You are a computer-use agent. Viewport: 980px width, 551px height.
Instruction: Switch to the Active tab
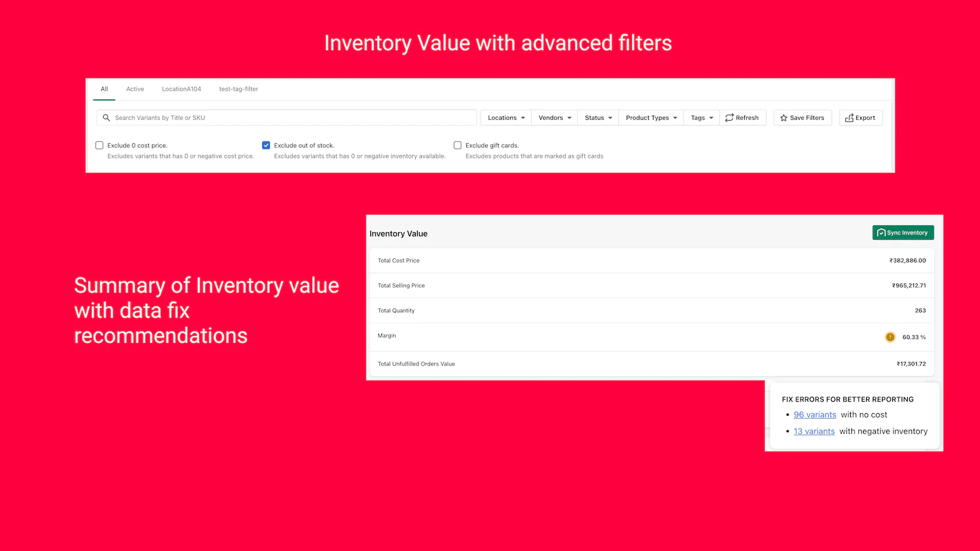click(135, 89)
